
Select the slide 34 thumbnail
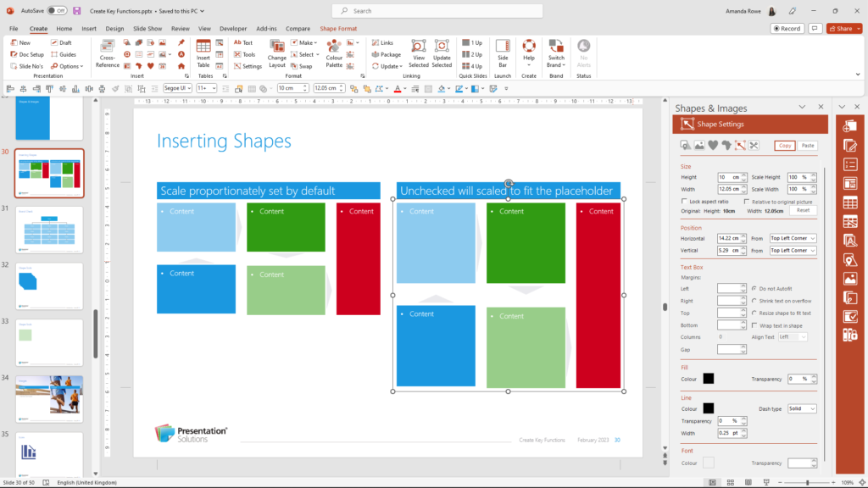[48, 398]
